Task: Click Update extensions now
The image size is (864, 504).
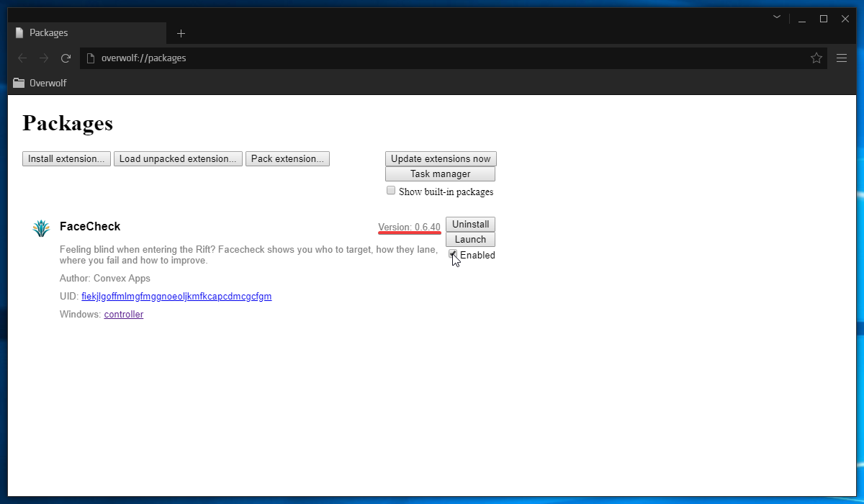Action: pos(441,159)
